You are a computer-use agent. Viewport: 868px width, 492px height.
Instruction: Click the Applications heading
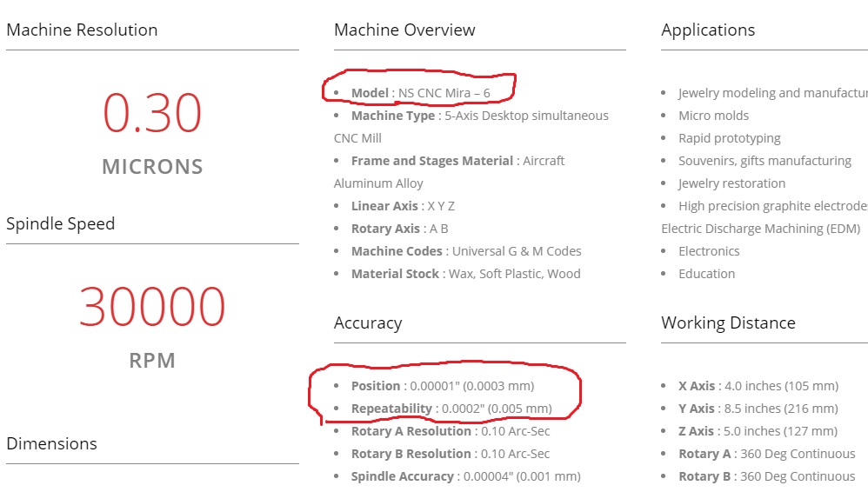point(708,30)
